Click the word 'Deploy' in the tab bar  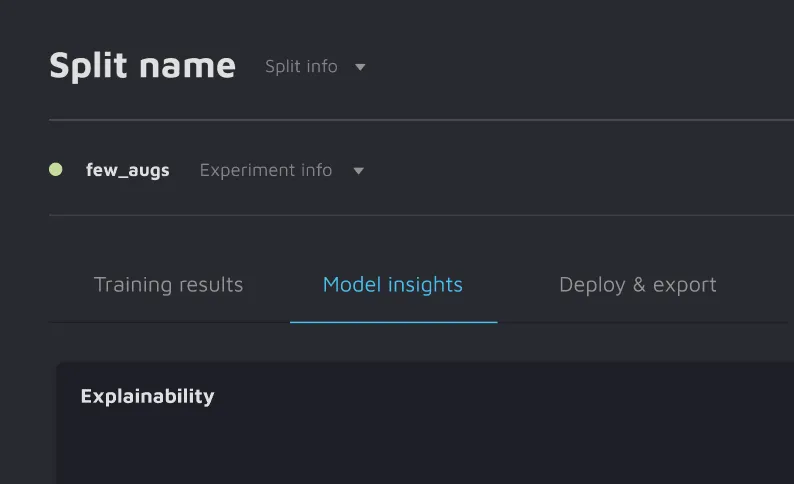tap(592, 285)
